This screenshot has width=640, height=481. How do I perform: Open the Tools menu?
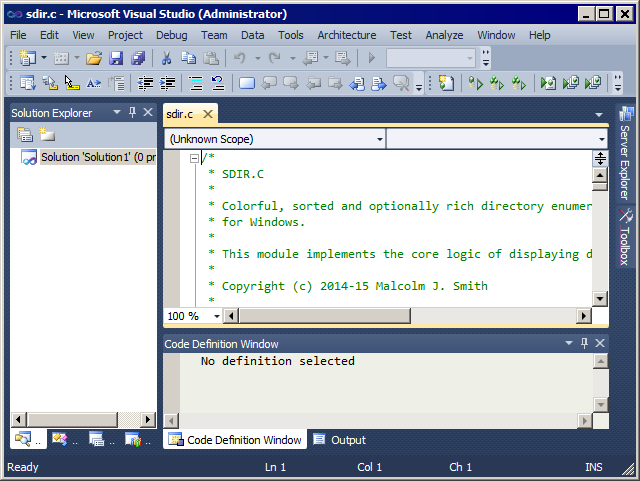[x=291, y=35]
